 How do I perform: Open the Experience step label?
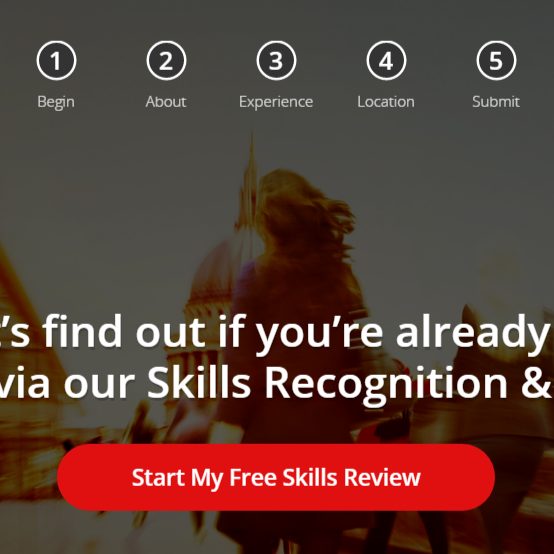tap(276, 102)
